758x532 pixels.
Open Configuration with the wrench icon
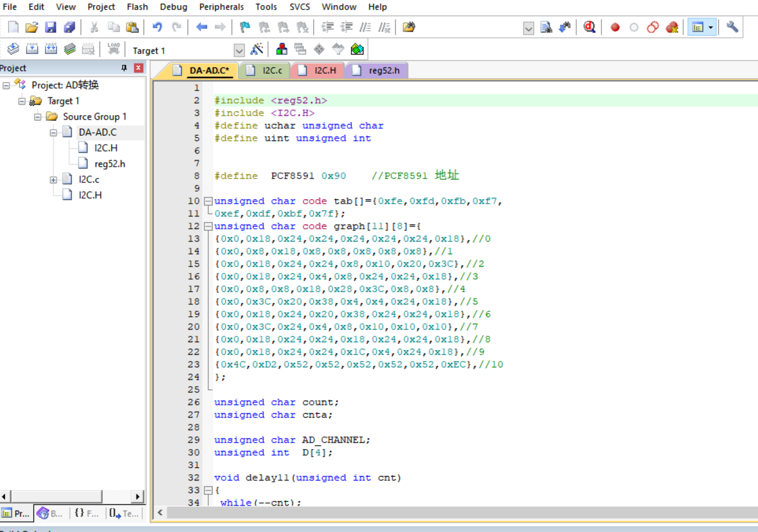732,27
